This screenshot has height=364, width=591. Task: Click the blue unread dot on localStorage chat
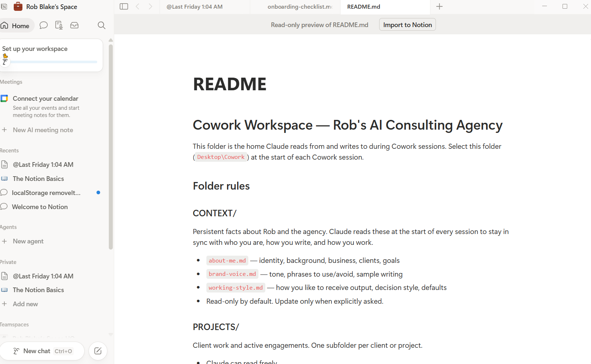pyautogui.click(x=98, y=192)
